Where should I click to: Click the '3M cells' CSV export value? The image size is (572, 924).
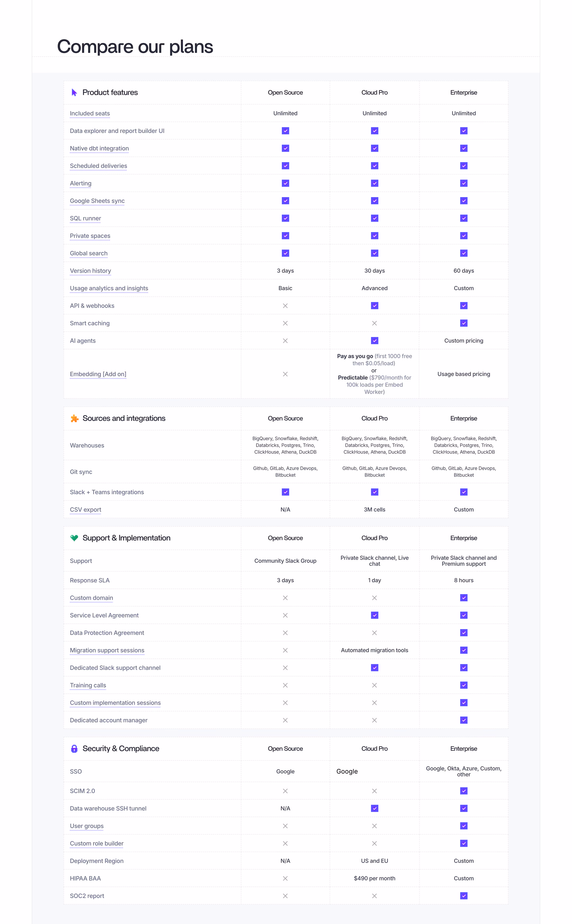[375, 510]
